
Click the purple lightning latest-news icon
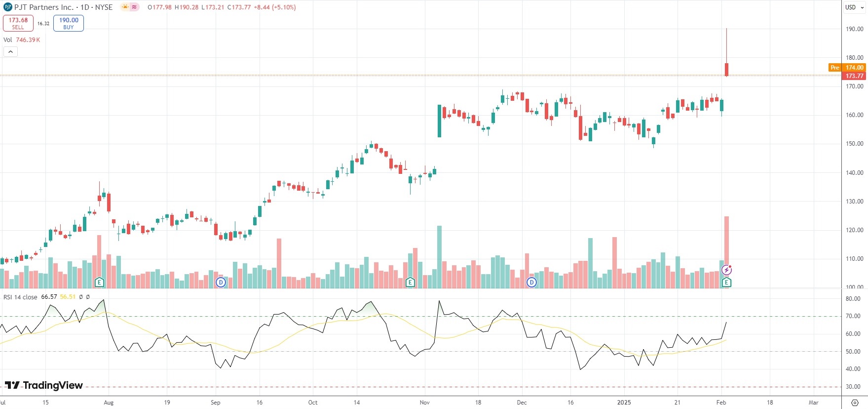coord(726,270)
